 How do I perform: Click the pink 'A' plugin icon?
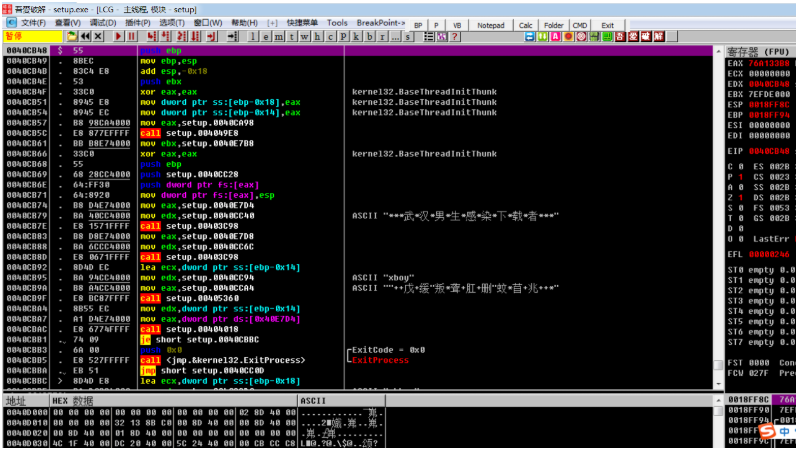click(x=555, y=37)
